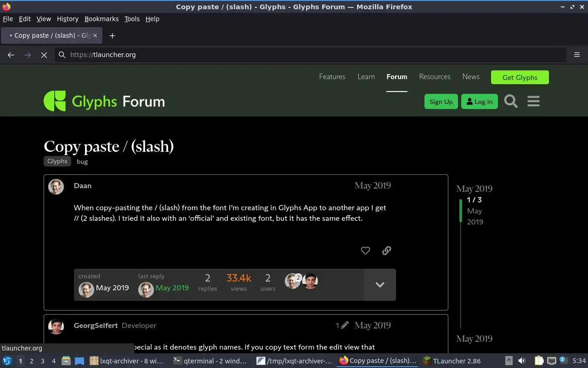This screenshot has width=588, height=368.
Task: Click the 1 / 3 timeline position indicator
Action: 474,200
